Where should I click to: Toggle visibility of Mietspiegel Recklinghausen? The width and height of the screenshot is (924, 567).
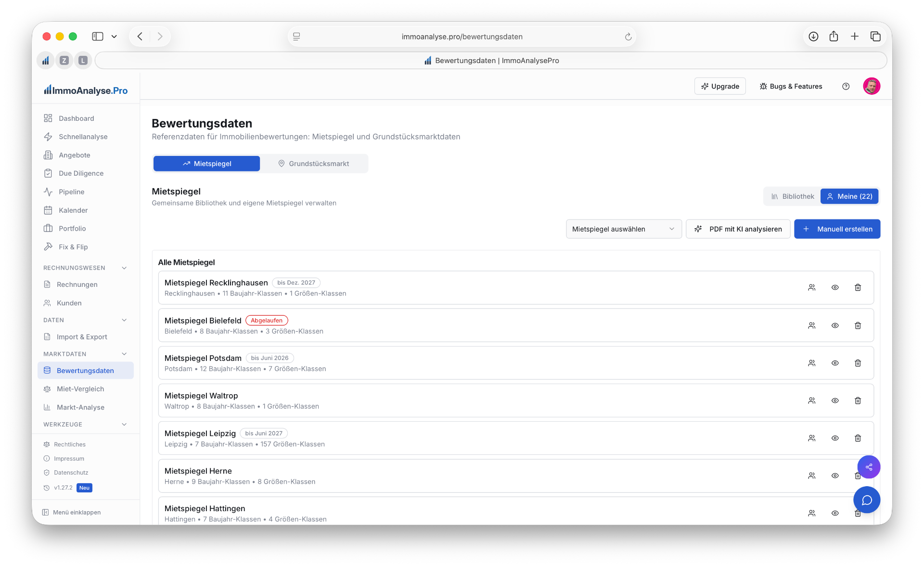pos(835,287)
